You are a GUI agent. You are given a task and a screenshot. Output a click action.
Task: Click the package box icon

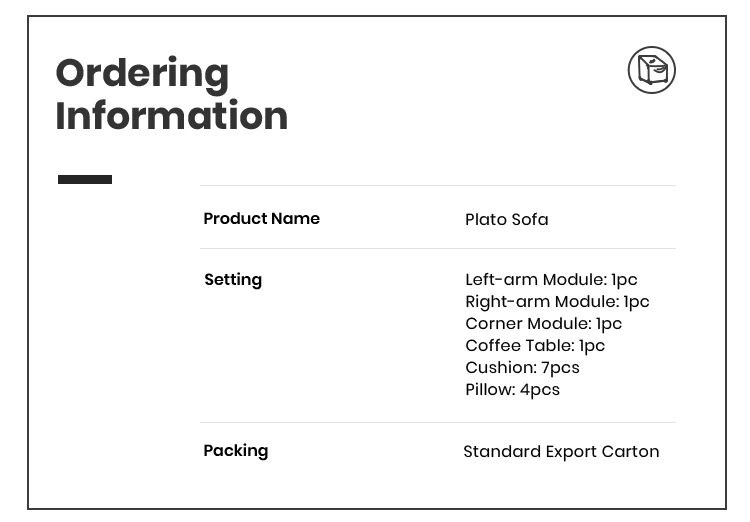[x=652, y=70]
